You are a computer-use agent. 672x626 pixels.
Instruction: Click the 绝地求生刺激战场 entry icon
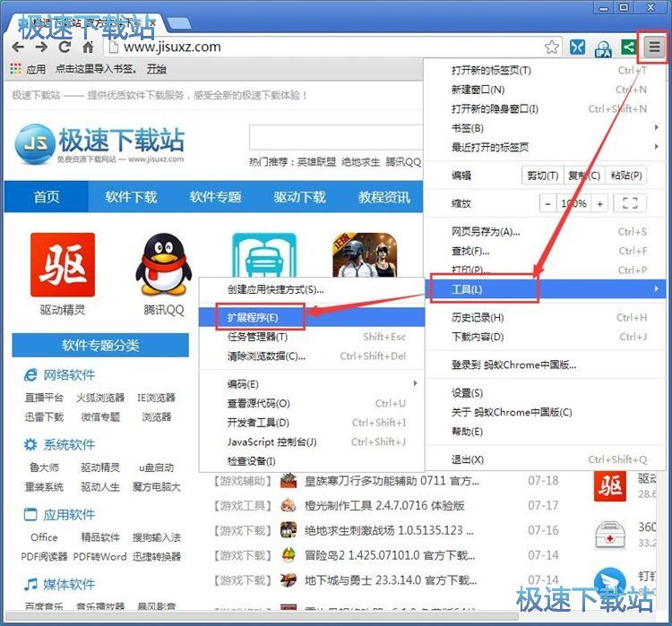click(x=289, y=530)
